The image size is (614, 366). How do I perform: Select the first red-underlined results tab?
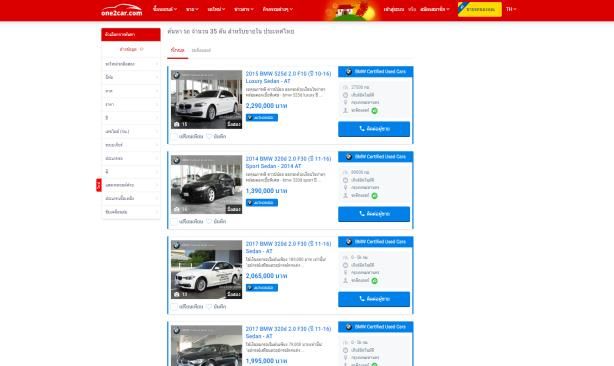tap(177, 50)
